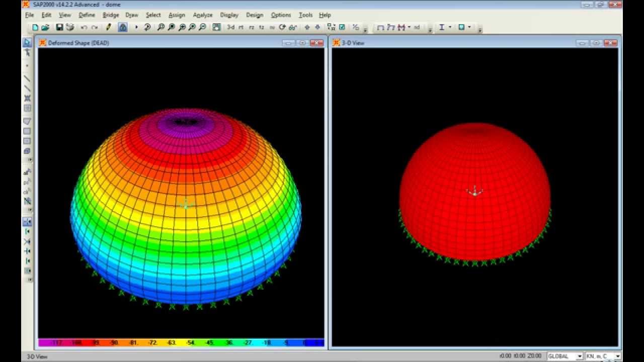Activate the pan view tool
Image resolution: width=644 pixels, height=362 pixels.
tap(216, 28)
